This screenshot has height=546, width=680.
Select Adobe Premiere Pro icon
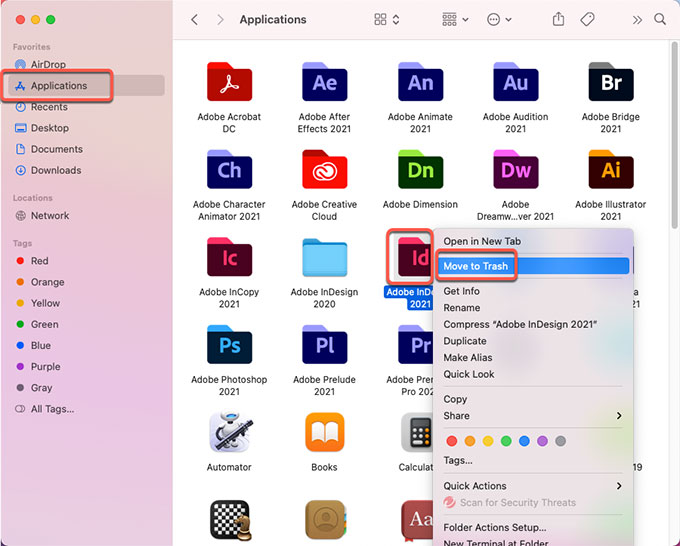coord(415,345)
